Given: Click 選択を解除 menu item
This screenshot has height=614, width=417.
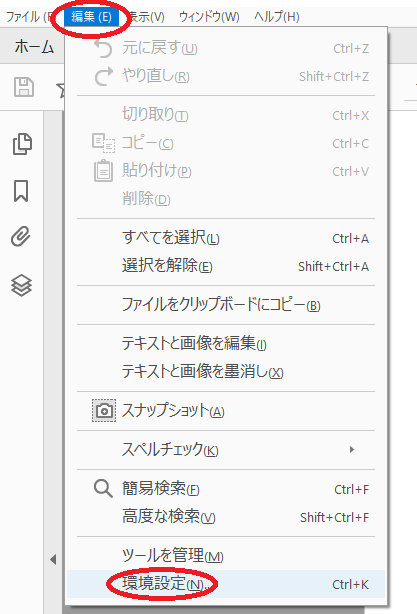Looking at the screenshot, I should click(226, 266).
